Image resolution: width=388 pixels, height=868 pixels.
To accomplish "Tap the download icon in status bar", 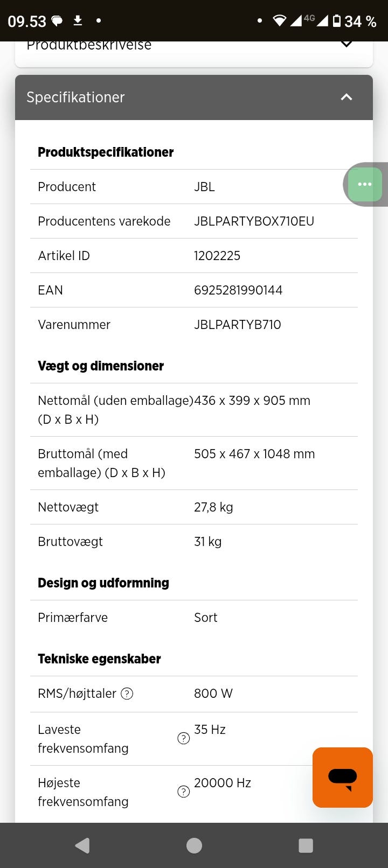I will (78, 20).
